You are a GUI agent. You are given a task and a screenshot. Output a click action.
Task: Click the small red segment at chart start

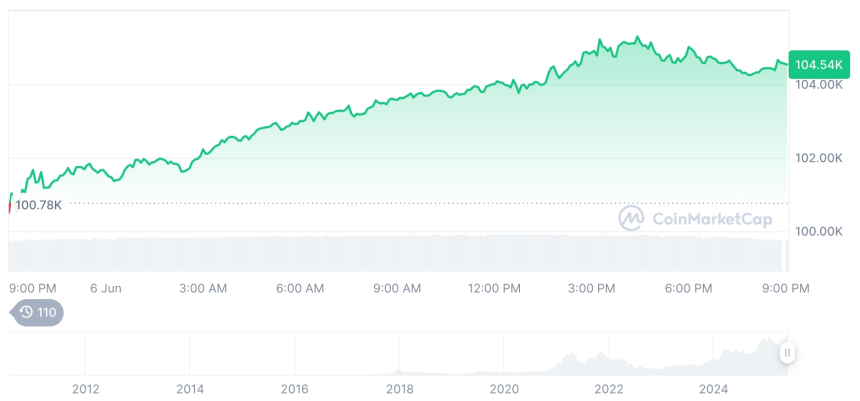[x=10, y=205]
